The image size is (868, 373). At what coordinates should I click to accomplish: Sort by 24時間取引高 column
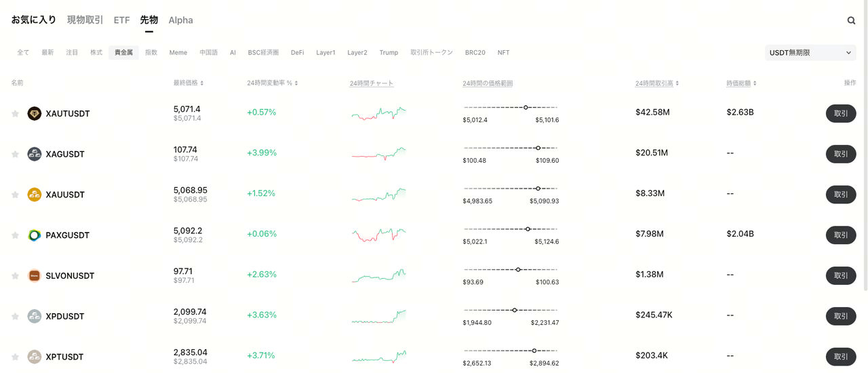click(x=656, y=83)
